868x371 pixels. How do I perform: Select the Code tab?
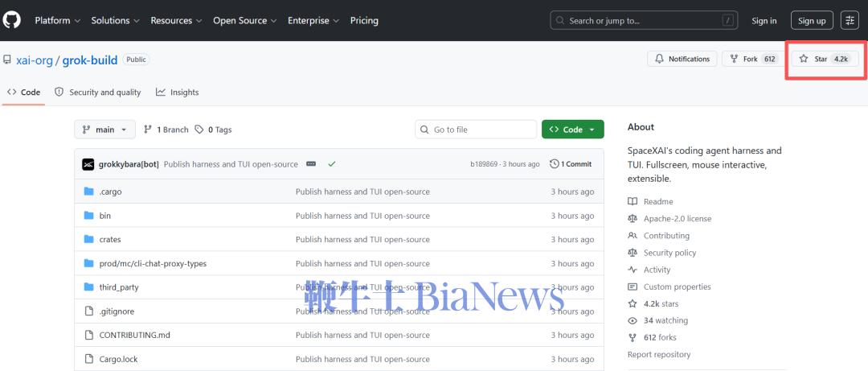tap(24, 92)
